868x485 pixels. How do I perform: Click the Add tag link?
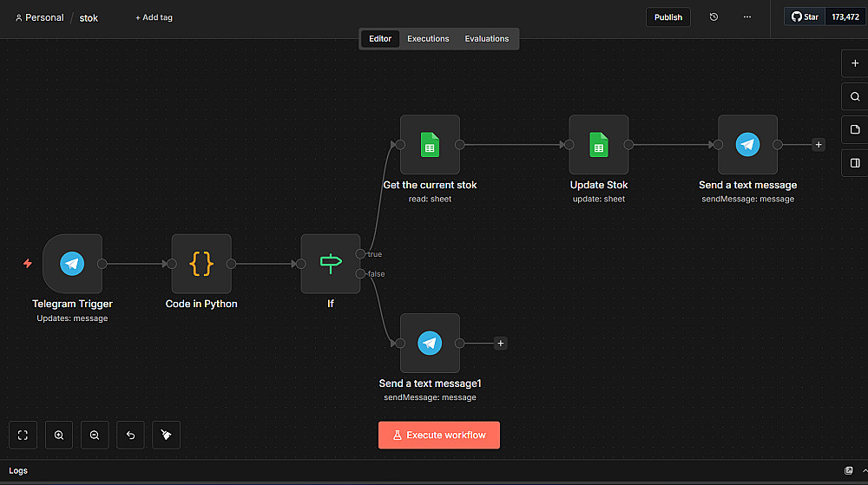pyautogui.click(x=154, y=17)
